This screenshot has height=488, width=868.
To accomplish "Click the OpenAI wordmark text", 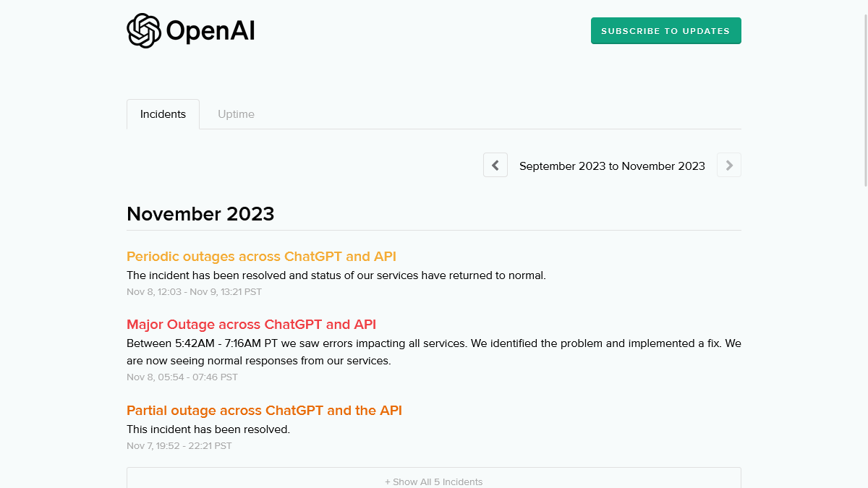I will (x=210, y=31).
